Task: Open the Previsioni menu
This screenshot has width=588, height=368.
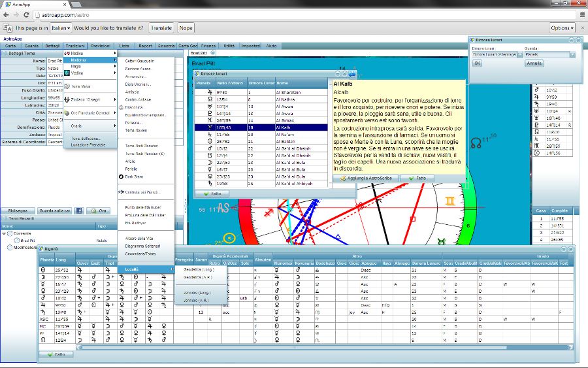Action: point(100,46)
